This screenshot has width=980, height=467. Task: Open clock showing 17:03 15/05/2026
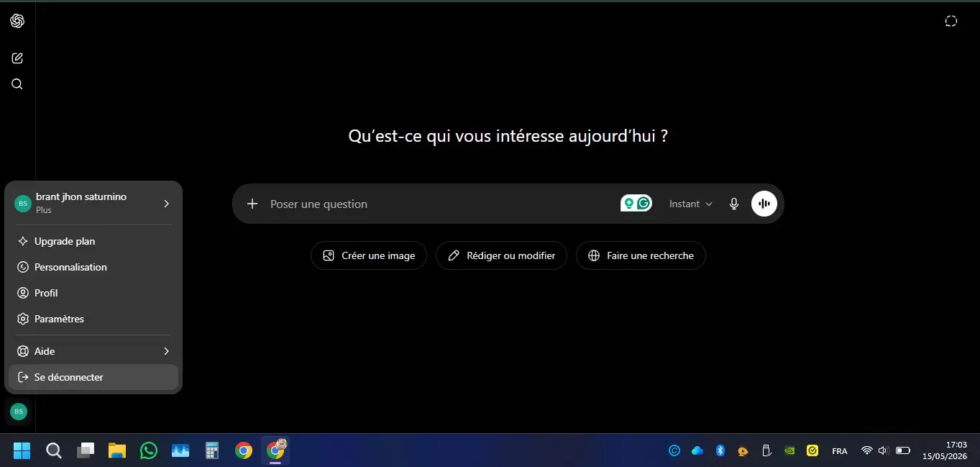coord(945,450)
